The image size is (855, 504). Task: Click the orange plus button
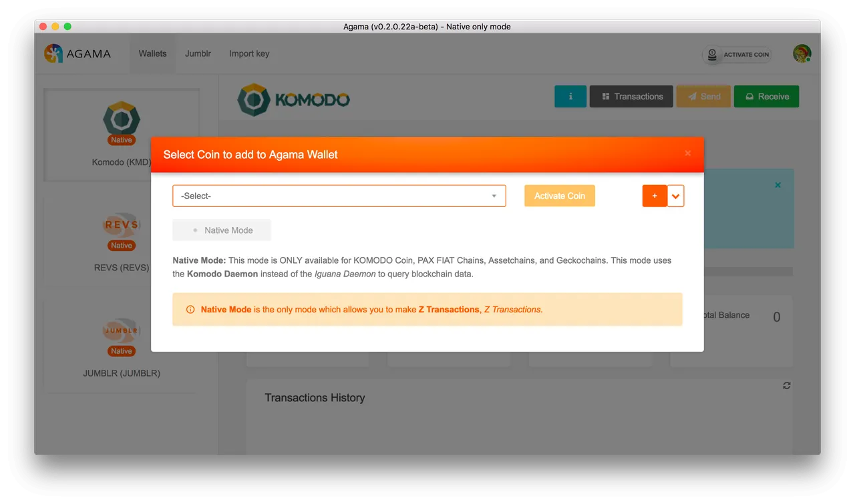[655, 196]
